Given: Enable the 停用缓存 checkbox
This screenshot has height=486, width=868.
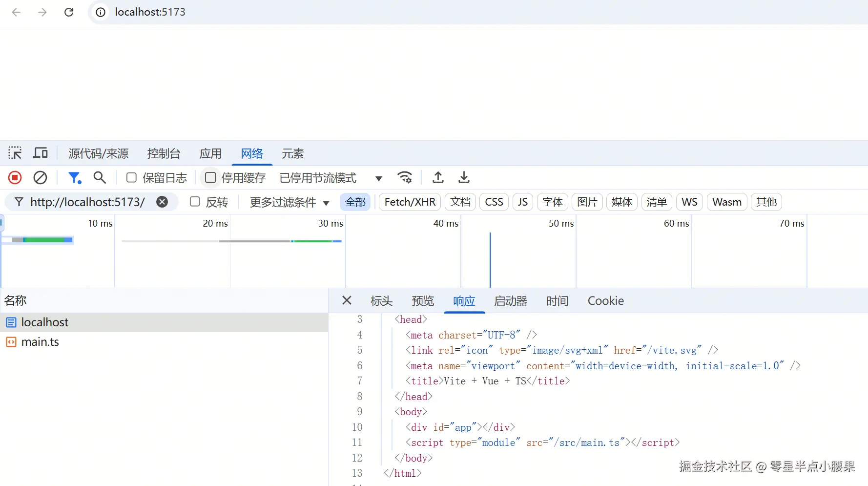Looking at the screenshot, I should [x=210, y=178].
